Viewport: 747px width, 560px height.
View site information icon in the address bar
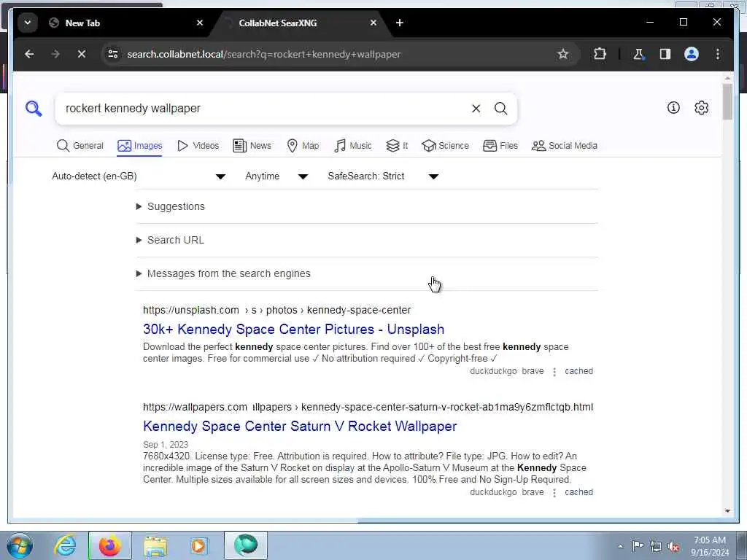point(113,54)
